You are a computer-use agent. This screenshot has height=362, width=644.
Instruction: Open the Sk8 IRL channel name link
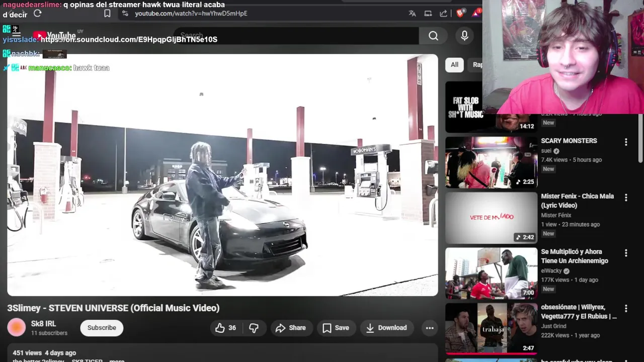click(x=44, y=324)
